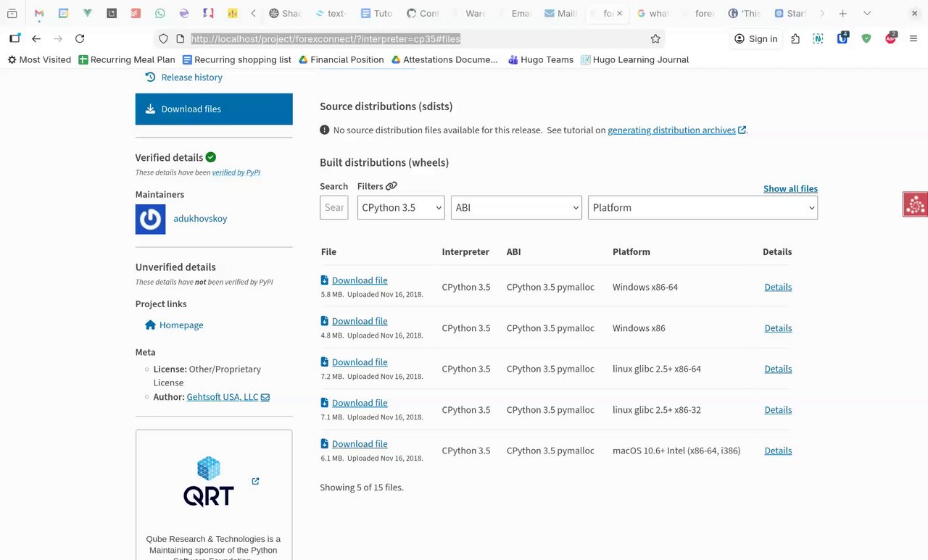Viewport: 928px width, 560px height.
Task: Open the sidebar toggle icon
Action: pyautogui.click(x=14, y=39)
